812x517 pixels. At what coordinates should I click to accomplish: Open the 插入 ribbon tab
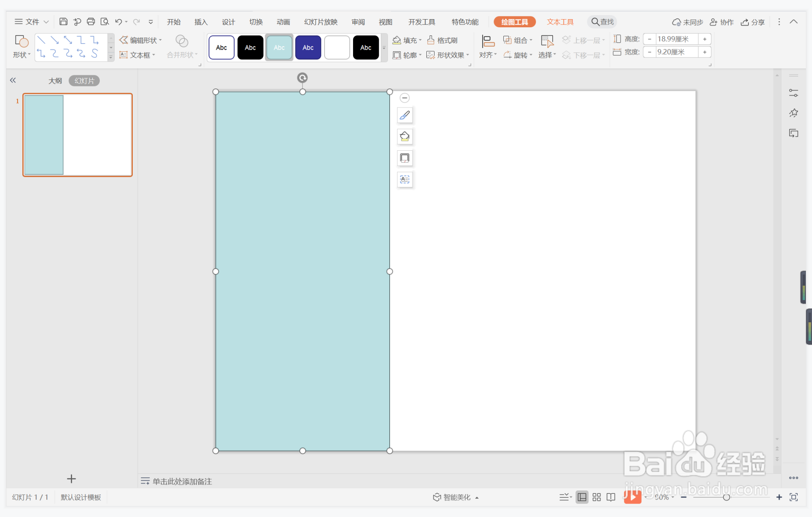click(x=201, y=22)
